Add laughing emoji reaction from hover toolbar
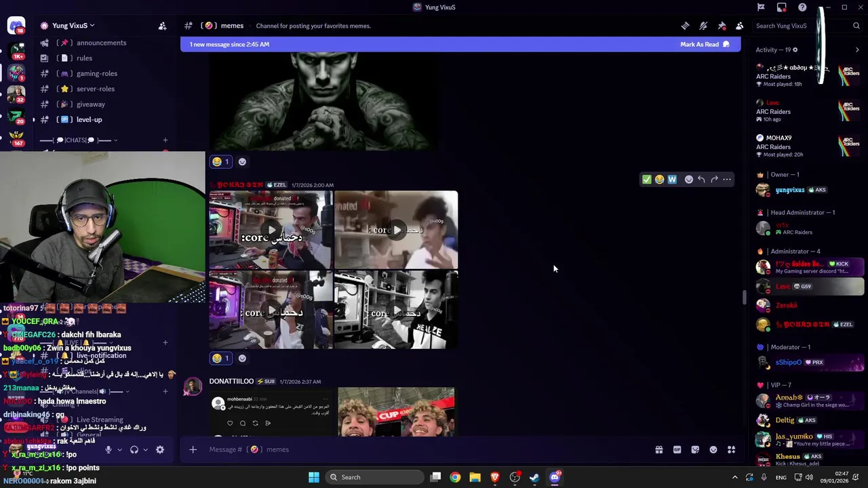 [659, 180]
